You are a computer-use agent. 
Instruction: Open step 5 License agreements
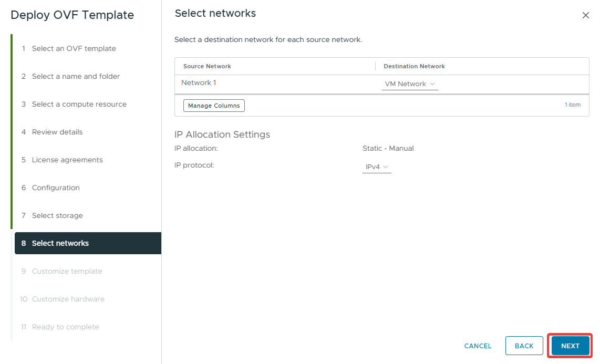pyautogui.click(x=67, y=160)
